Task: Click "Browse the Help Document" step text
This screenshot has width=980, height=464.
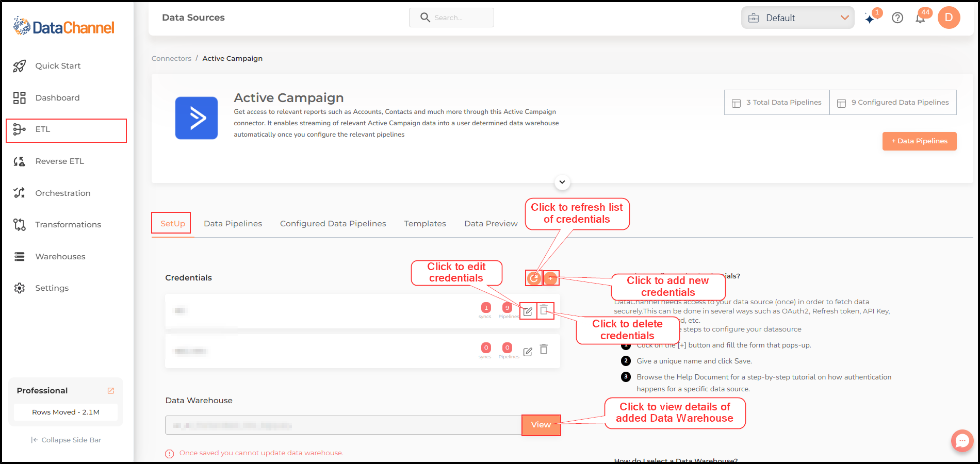Action: click(x=764, y=383)
